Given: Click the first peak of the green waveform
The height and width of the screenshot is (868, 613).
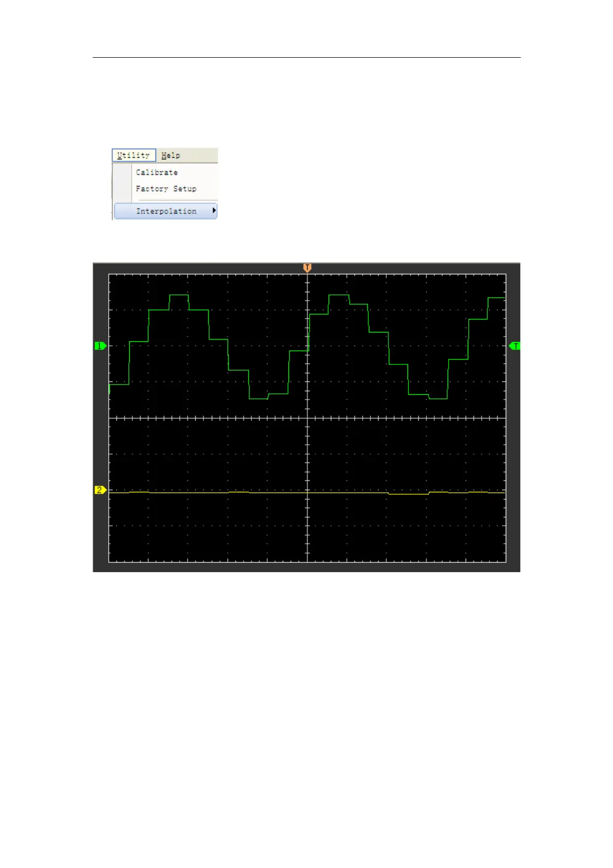Looking at the screenshot, I should 179,295.
